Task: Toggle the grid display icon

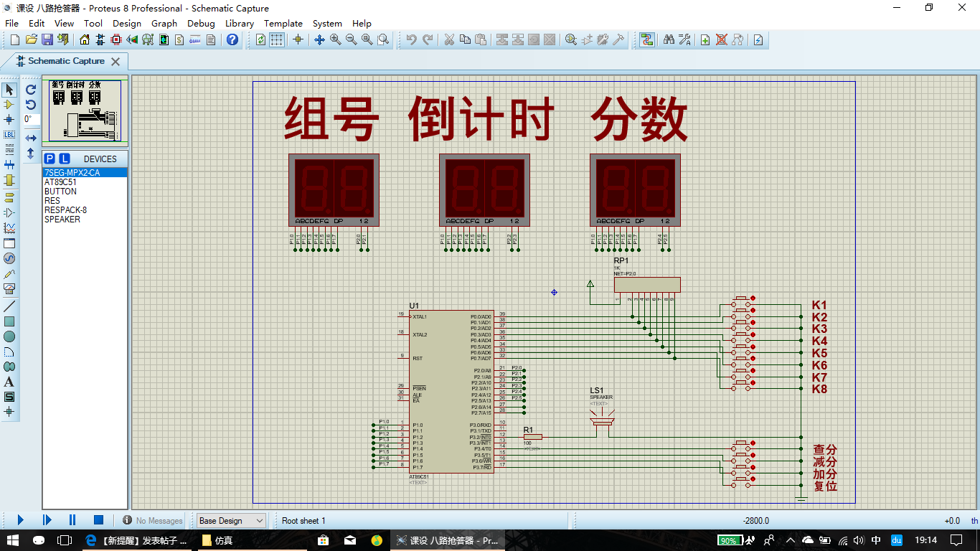Action: click(277, 39)
